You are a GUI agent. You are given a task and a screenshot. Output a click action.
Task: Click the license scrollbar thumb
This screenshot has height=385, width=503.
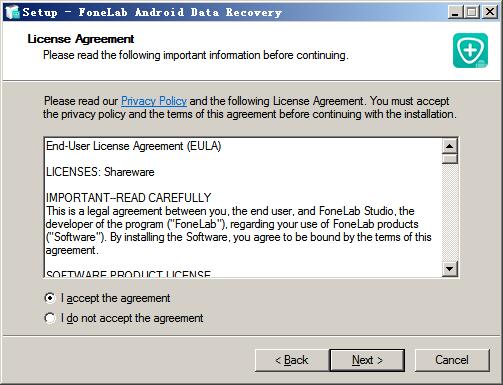450,158
